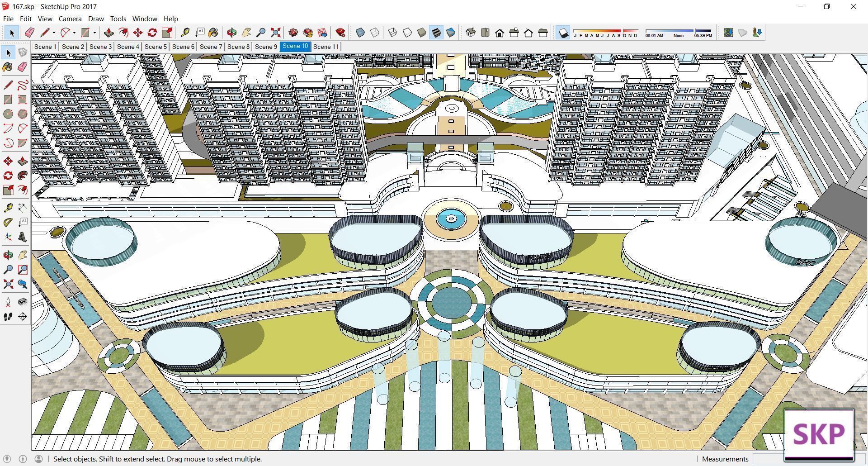This screenshot has height=466, width=868.
Task: Open the Edit menu
Action: tap(25, 19)
